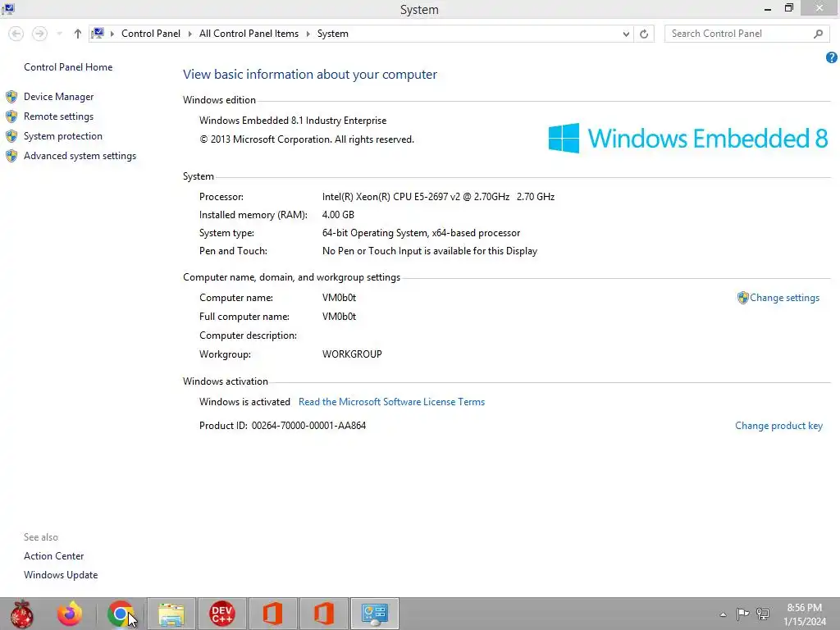Select System in the breadcrumb path
This screenshot has height=630, width=840.
pos(333,33)
